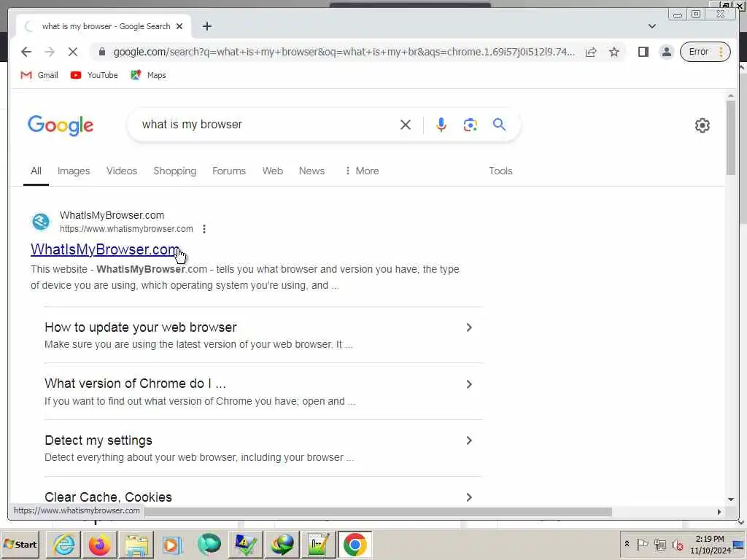Image resolution: width=747 pixels, height=560 pixels.
Task: Switch to Images tab
Action: [x=74, y=171]
